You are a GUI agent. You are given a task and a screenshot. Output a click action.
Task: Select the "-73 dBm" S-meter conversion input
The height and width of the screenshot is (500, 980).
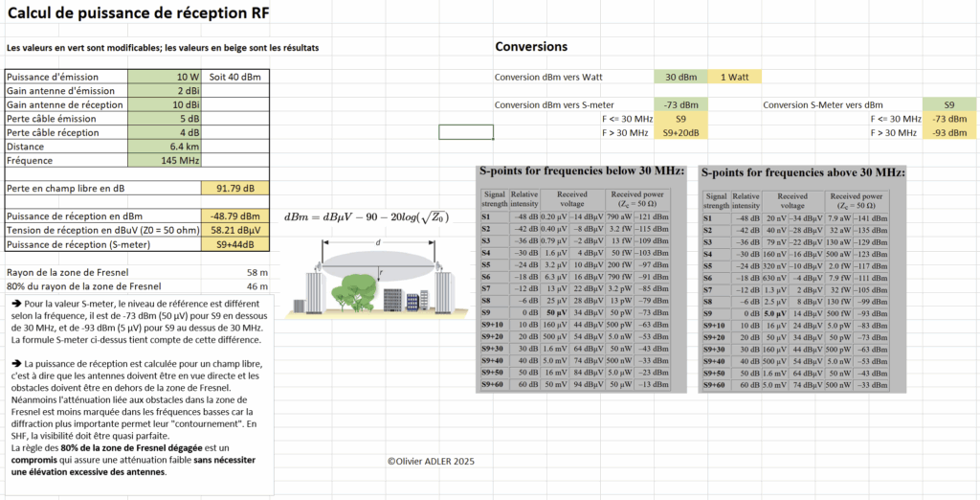[x=680, y=104]
